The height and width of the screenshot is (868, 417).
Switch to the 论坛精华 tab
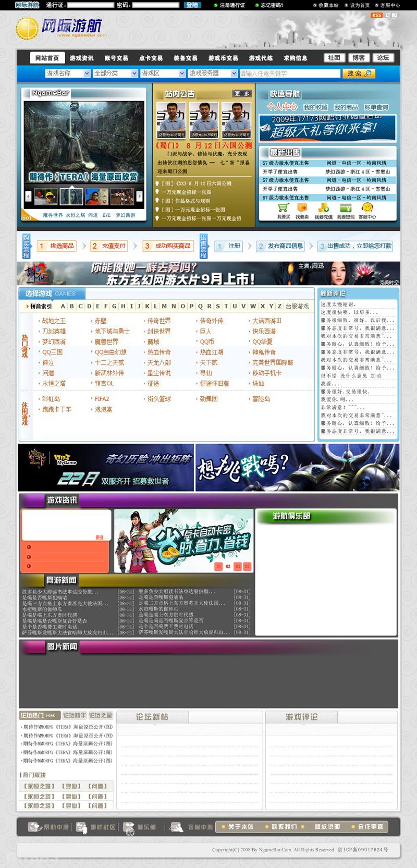pos(75,715)
